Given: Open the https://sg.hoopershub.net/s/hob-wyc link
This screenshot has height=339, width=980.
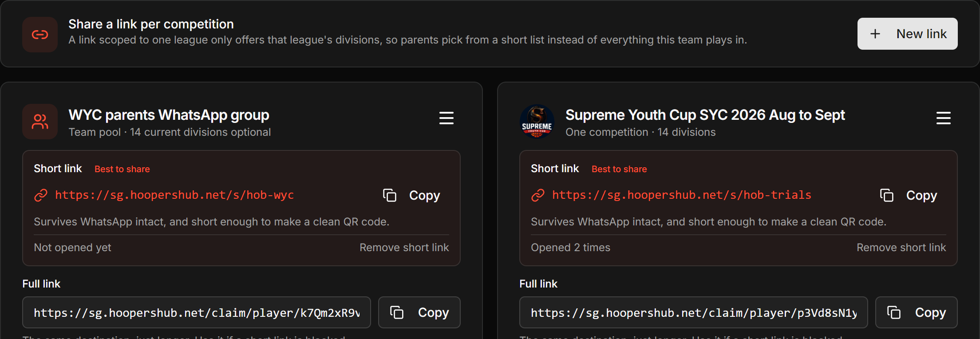Looking at the screenshot, I should tap(174, 195).
